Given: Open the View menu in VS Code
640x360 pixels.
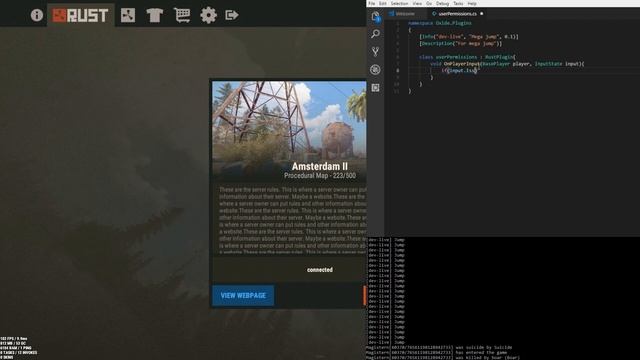Looking at the screenshot, I should [417, 3].
